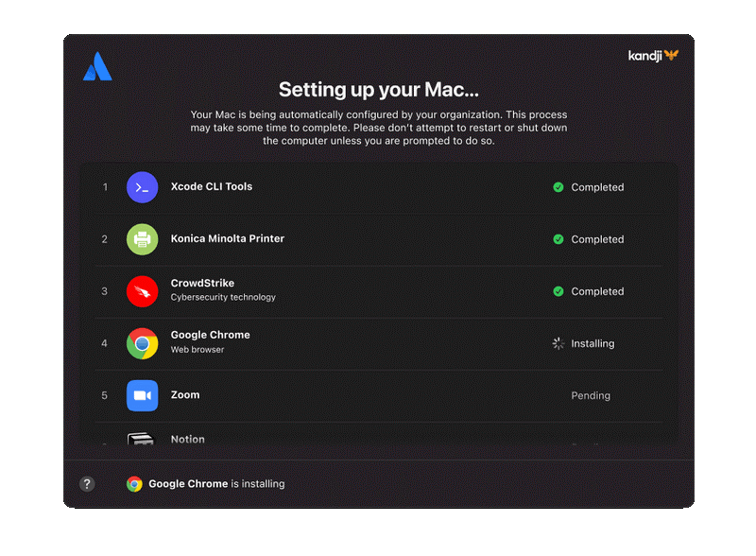756x556 pixels.
Task: Click the small Chrome icon in status footer
Action: pyautogui.click(x=134, y=483)
